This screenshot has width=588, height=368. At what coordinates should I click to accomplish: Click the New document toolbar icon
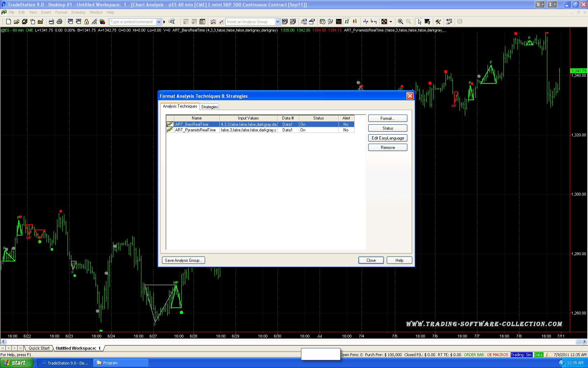point(8,22)
